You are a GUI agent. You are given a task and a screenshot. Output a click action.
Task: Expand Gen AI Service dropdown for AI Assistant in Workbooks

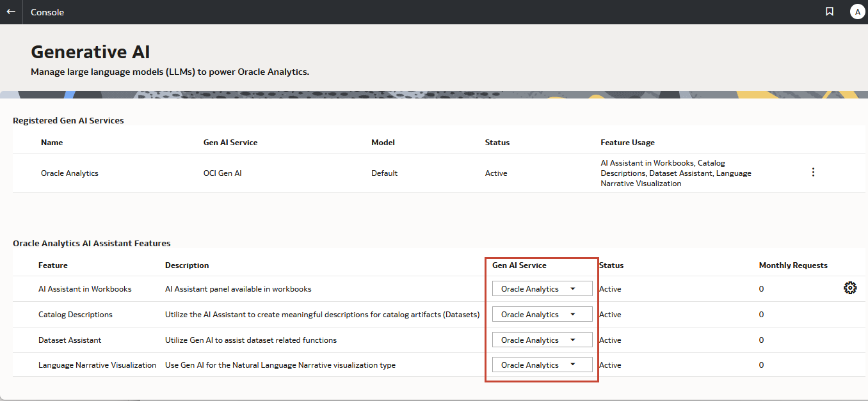pos(542,289)
